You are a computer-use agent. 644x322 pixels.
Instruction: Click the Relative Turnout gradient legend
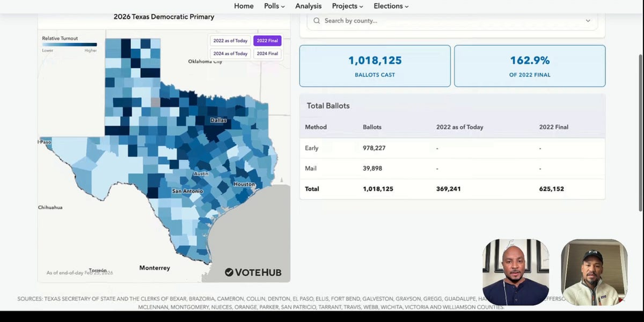[x=69, y=45]
